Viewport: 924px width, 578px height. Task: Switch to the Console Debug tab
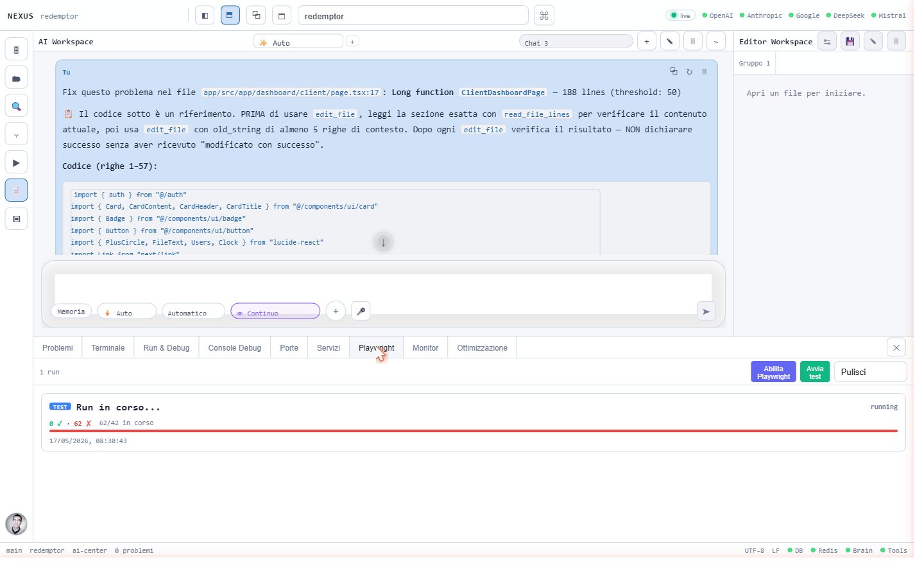click(235, 347)
